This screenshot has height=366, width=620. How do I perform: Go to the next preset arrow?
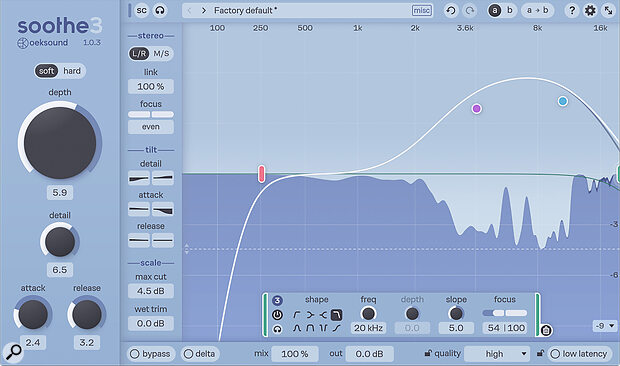tap(204, 11)
